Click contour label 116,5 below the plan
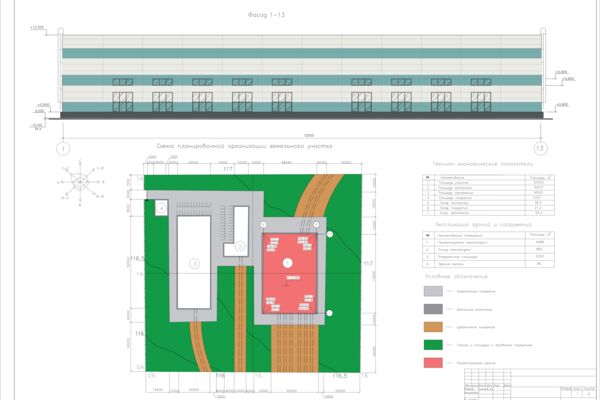 pos(339,376)
